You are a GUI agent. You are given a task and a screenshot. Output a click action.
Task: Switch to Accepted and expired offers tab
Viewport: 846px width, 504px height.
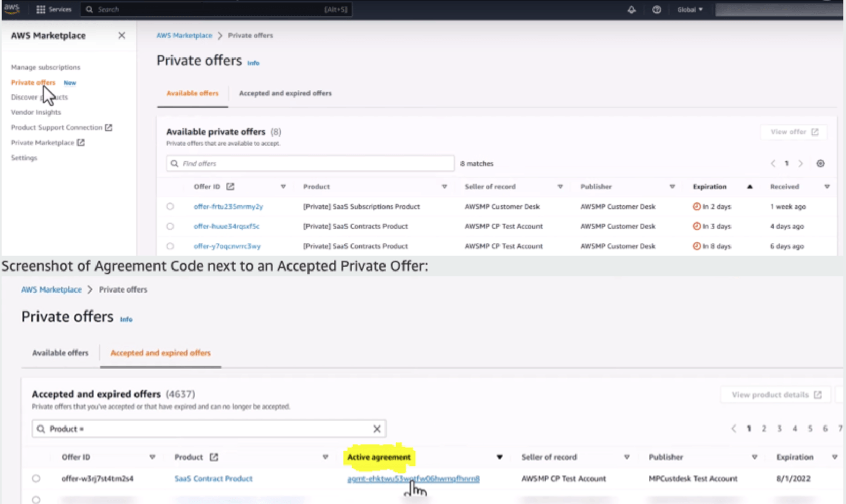click(x=285, y=93)
